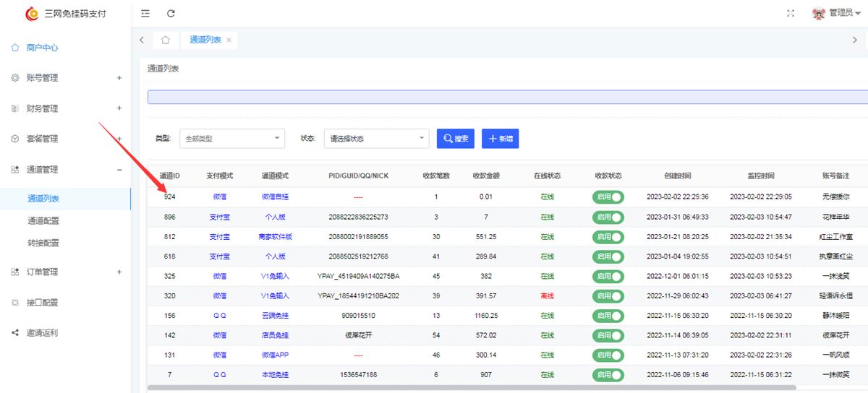Click the 新增 add button
This screenshot has height=393, width=868.
tap(500, 139)
